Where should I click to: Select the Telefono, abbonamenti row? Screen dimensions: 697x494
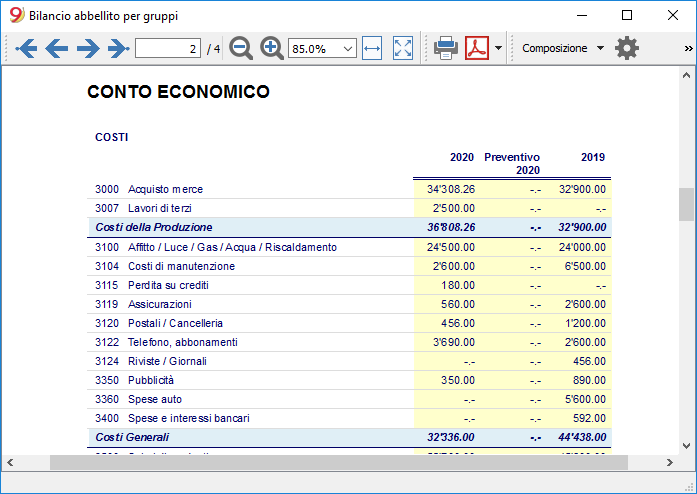coord(349,342)
